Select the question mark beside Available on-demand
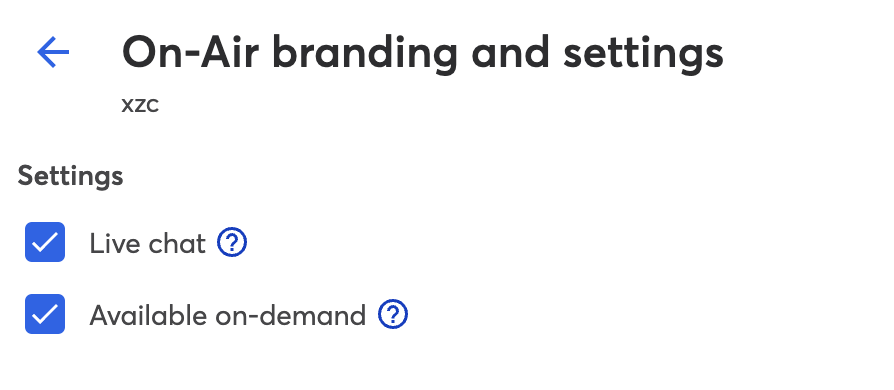This screenshot has width=894, height=390. [x=393, y=315]
